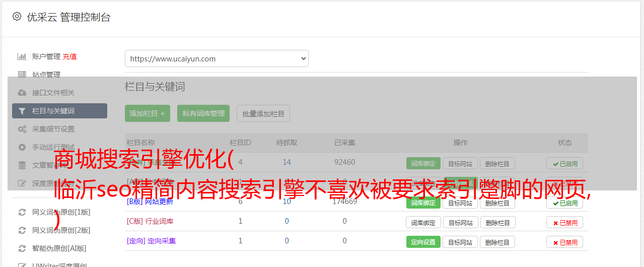Click 词库绑定 in the 92460 row
The height and width of the screenshot is (267, 644).
coord(423,163)
